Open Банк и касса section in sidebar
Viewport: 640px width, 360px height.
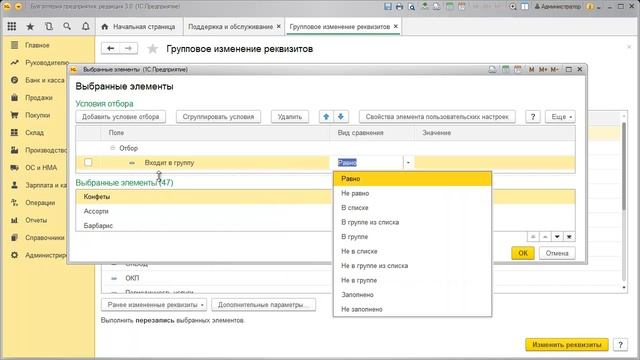(x=38, y=80)
